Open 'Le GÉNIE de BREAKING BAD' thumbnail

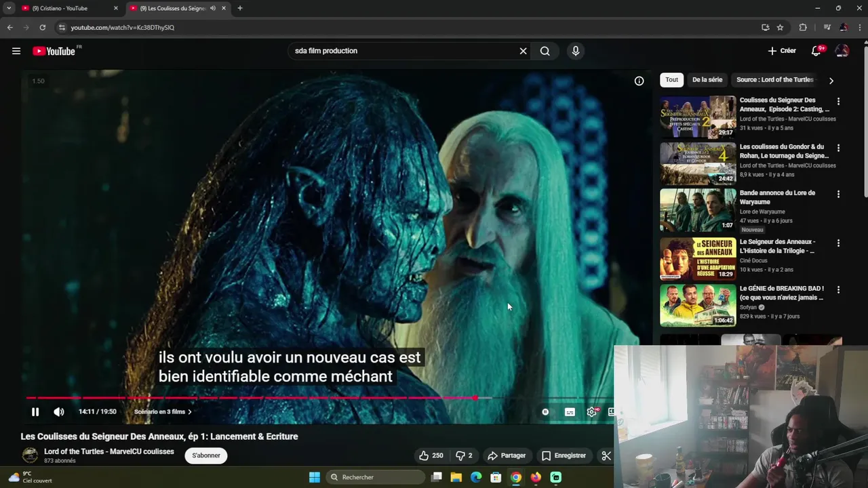coord(698,305)
